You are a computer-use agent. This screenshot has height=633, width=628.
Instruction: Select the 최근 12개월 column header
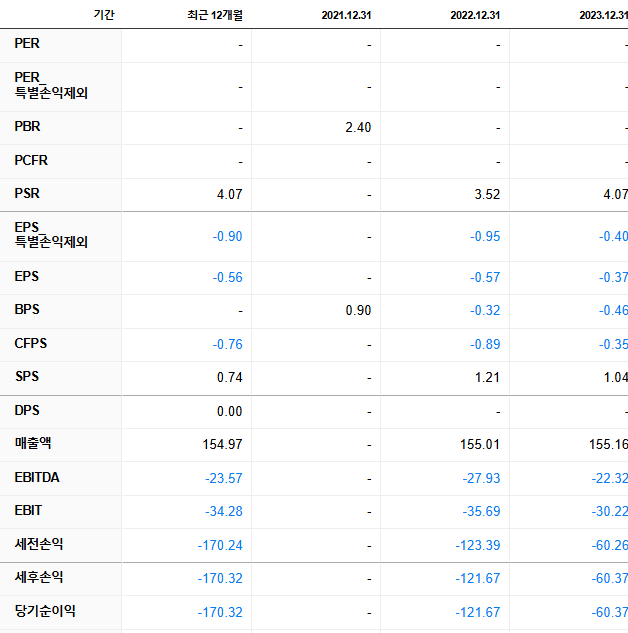(215, 15)
